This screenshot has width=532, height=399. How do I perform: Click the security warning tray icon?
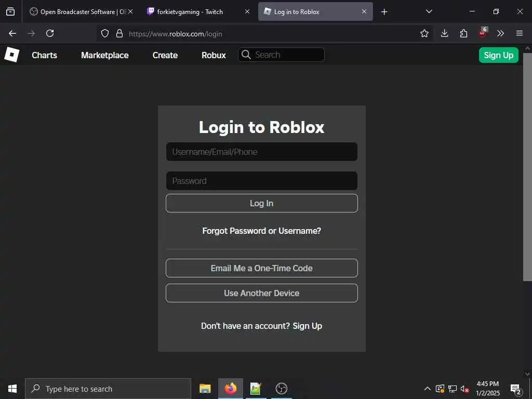tap(440, 389)
